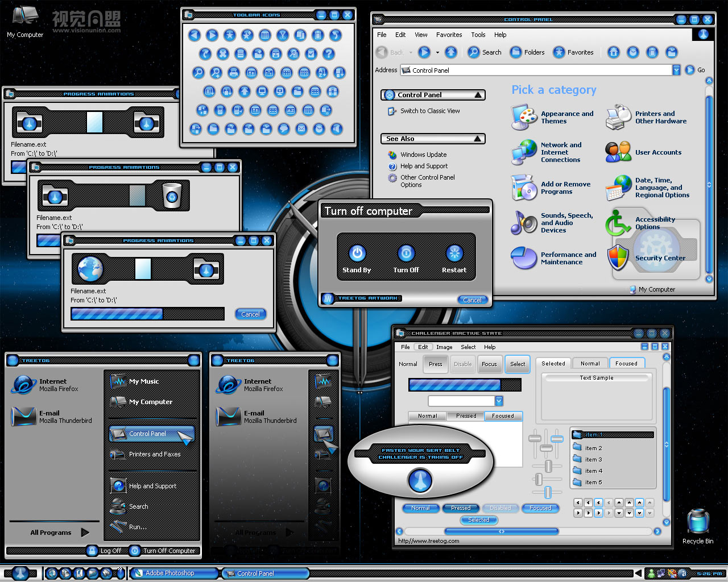Click the Home icon in Control Panel toolbar
This screenshot has height=582, width=728.
click(614, 52)
